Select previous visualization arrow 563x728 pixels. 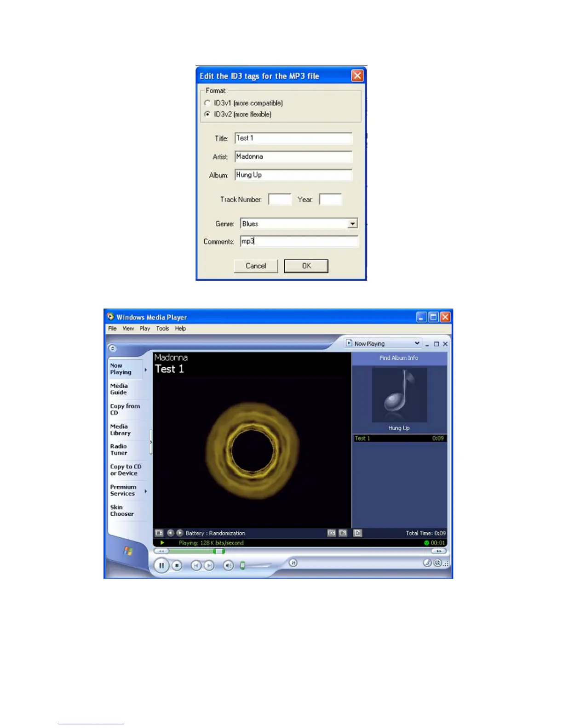tap(171, 533)
